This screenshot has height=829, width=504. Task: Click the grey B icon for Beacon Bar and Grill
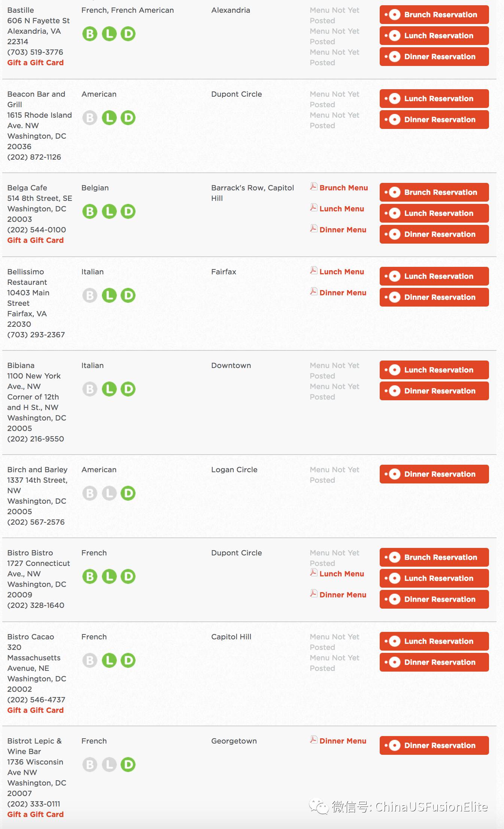[x=90, y=118]
